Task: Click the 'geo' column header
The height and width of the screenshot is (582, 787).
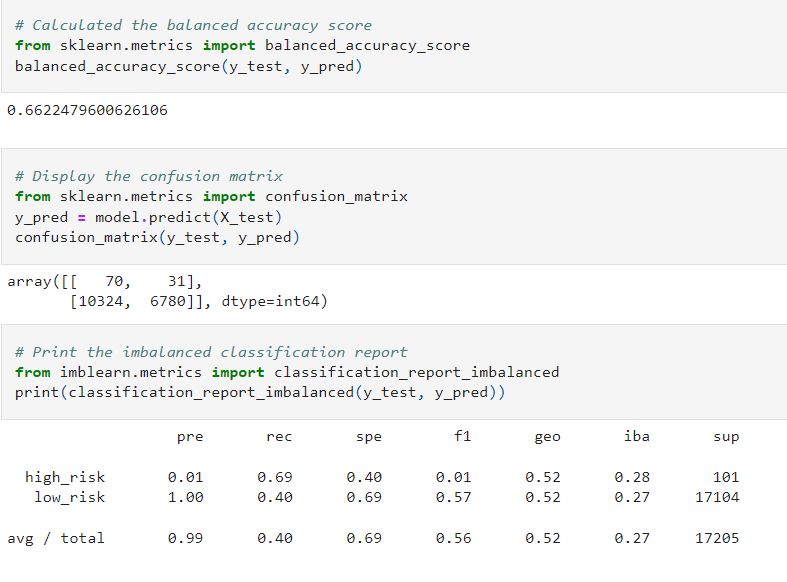Action: click(548, 437)
